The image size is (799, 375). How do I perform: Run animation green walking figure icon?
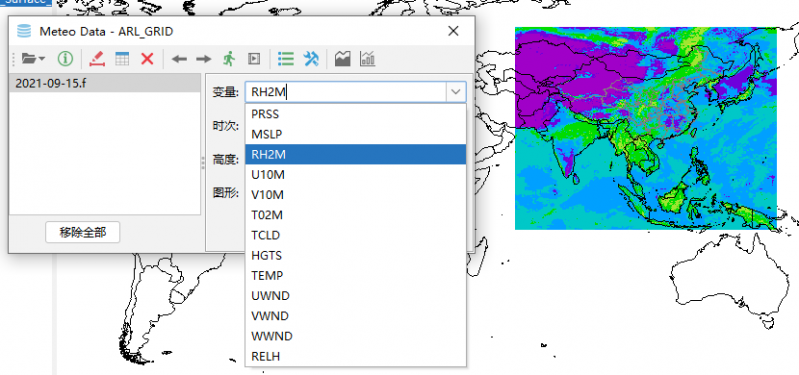229,59
